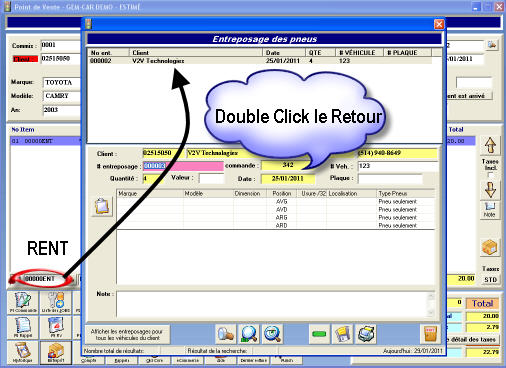Click the Valeur input field
The height and width of the screenshot is (368, 506).
(211, 178)
